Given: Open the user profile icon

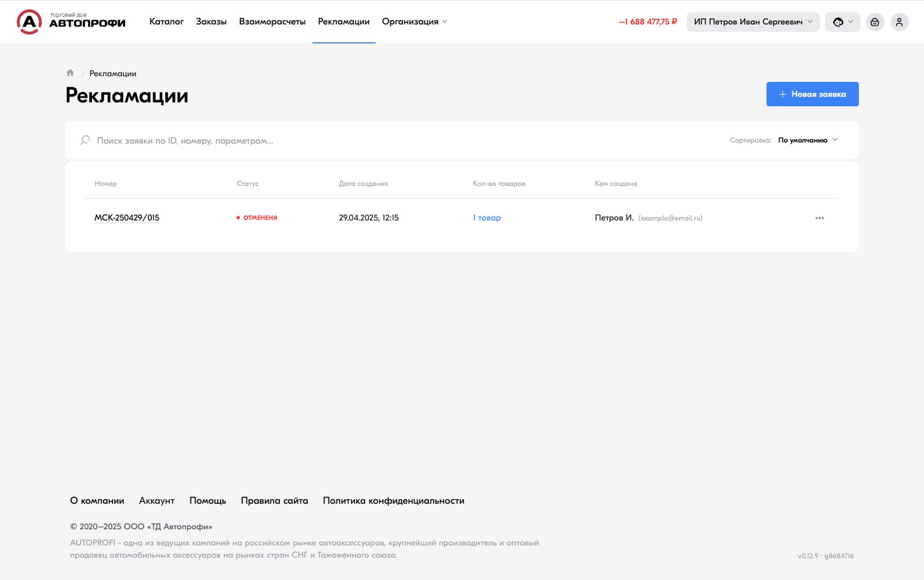Looking at the screenshot, I should tap(899, 22).
